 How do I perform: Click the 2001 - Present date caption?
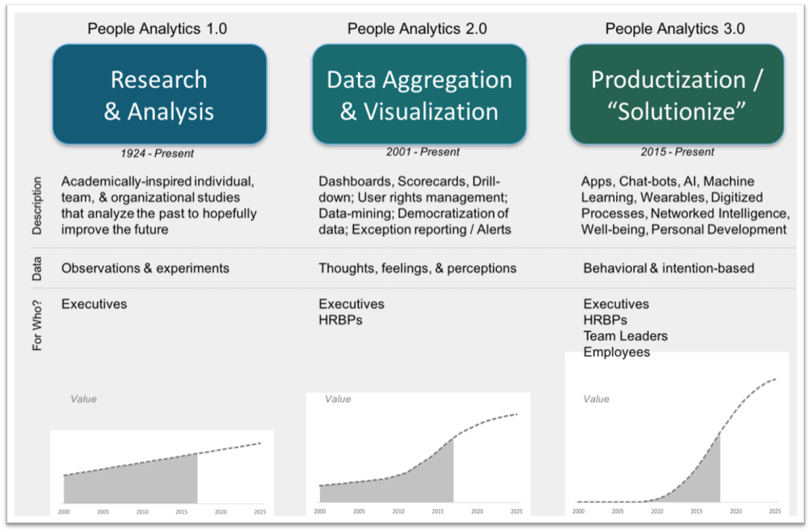coord(423,151)
